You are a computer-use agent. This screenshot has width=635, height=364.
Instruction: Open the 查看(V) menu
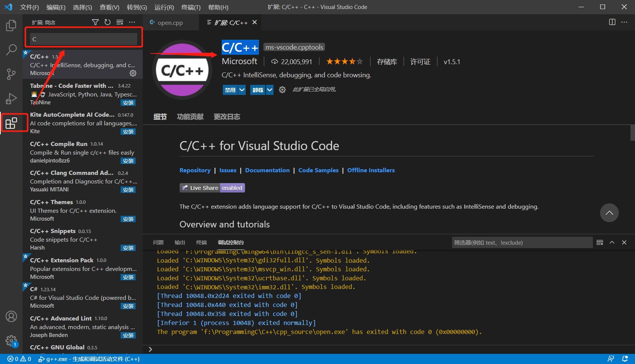tap(109, 7)
